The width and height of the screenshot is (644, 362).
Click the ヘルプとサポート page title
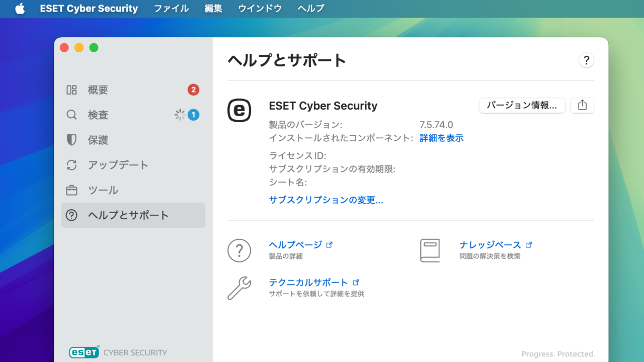[287, 60]
